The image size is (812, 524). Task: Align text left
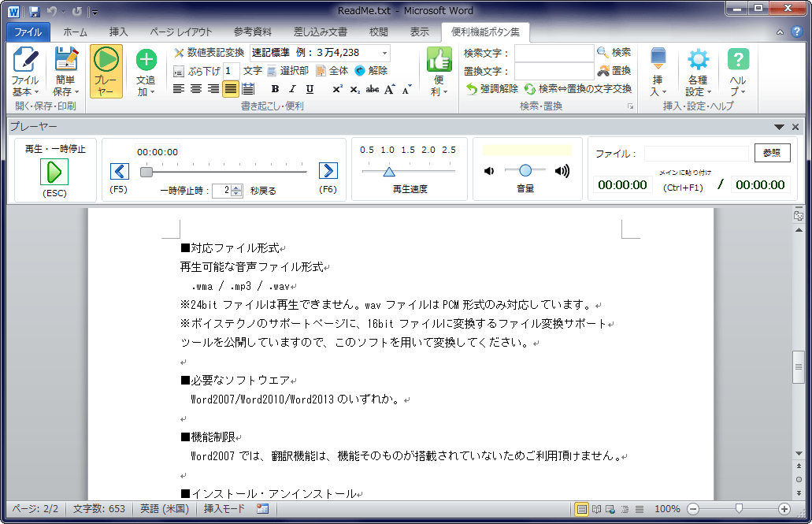pyautogui.click(x=179, y=89)
